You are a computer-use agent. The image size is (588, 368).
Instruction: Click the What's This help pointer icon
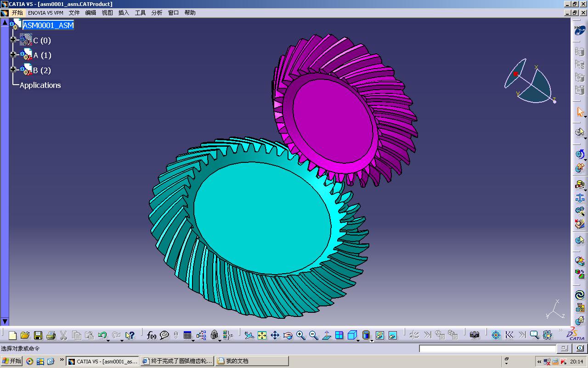130,335
